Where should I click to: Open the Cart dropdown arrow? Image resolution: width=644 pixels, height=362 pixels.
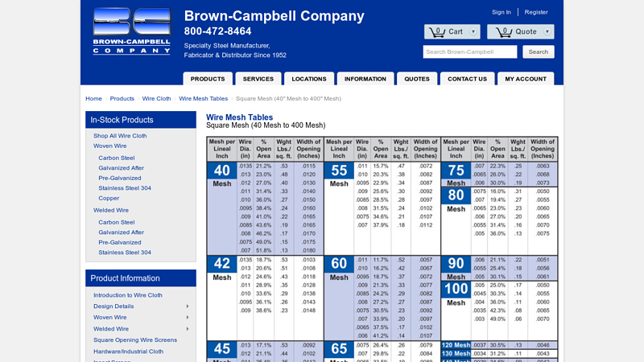[473, 32]
